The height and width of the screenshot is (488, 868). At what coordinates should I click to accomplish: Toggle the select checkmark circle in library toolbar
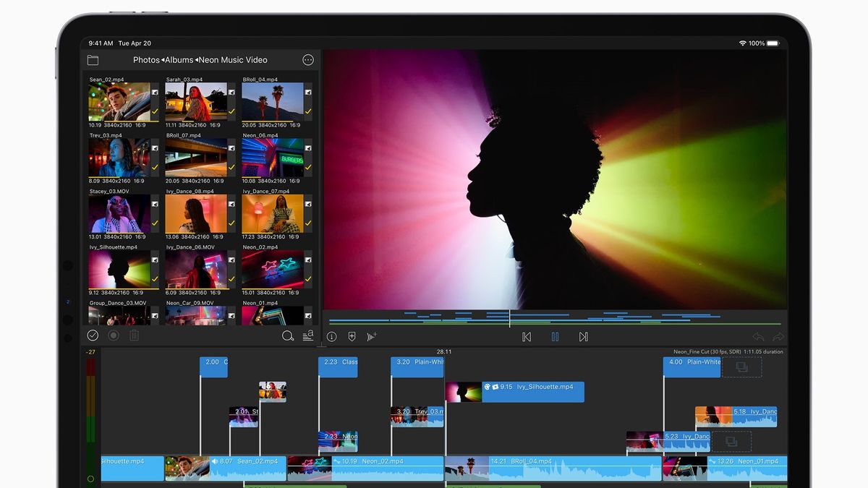(x=93, y=335)
